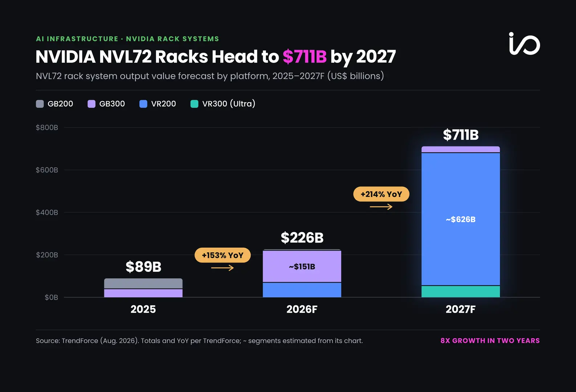Click the +214% YoY badge
Viewport: 576px width, 392px height.
[381, 194]
